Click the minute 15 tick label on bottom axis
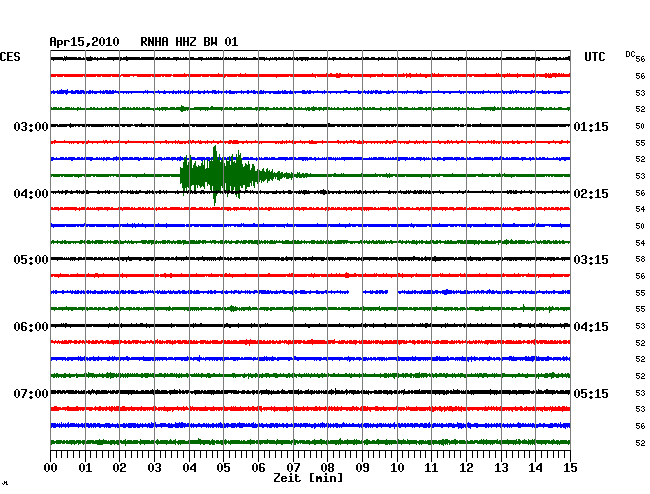The height and width of the screenshot is (494, 650). coord(569,467)
